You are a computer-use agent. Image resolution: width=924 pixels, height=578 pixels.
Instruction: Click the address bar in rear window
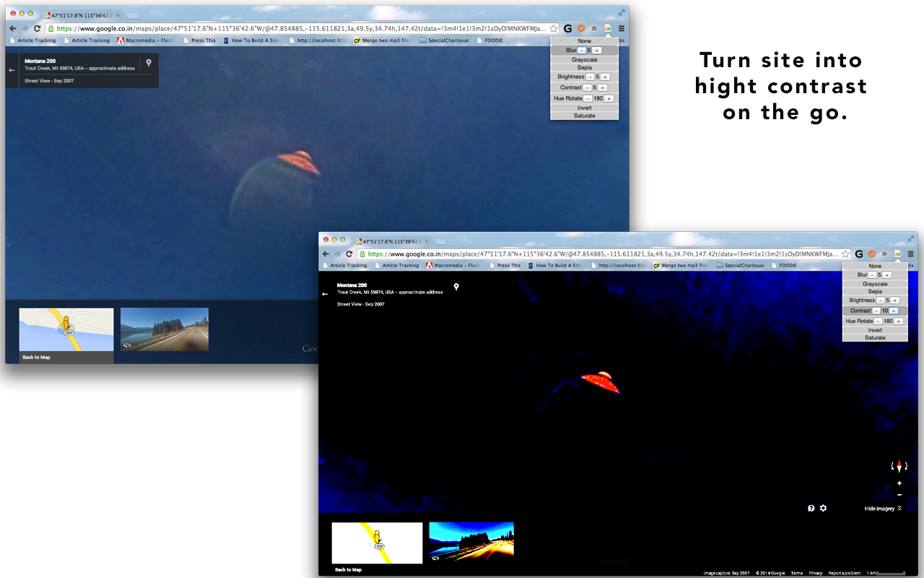tap(302, 28)
